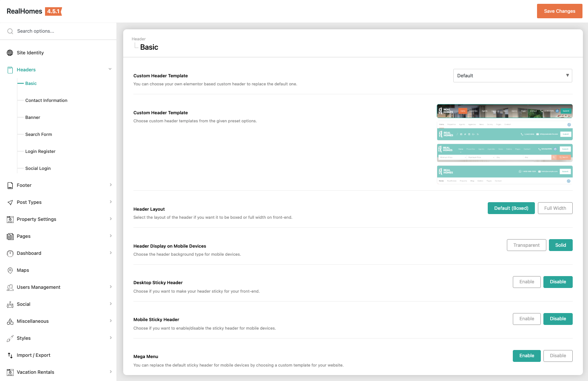Open the Contact Information submenu item
The height and width of the screenshot is (381, 588).
[x=46, y=101]
